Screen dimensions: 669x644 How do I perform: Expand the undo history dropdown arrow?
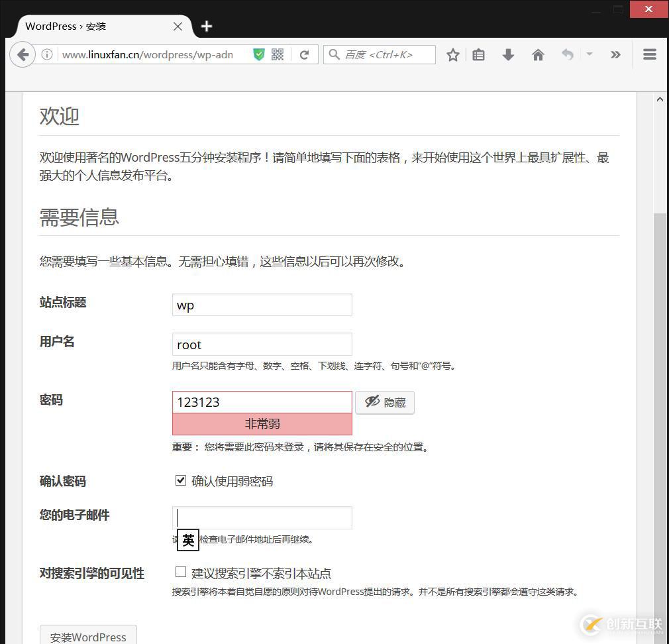590,54
